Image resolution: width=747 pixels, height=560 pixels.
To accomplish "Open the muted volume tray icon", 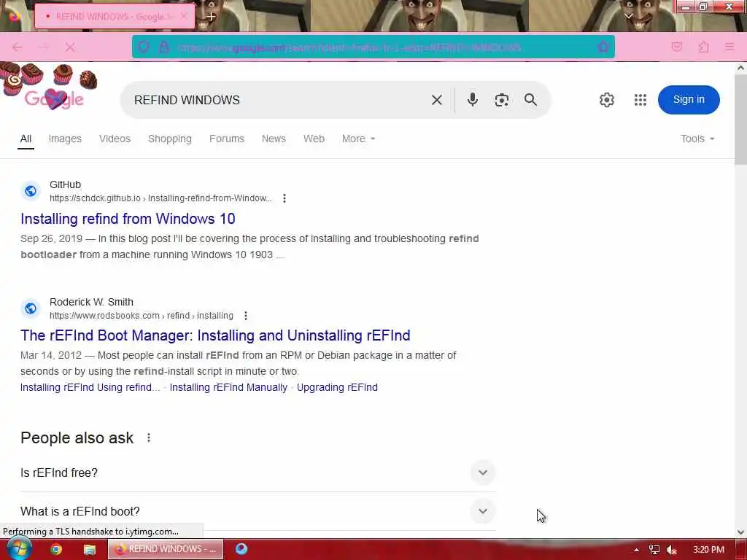I will click(672, 550).
